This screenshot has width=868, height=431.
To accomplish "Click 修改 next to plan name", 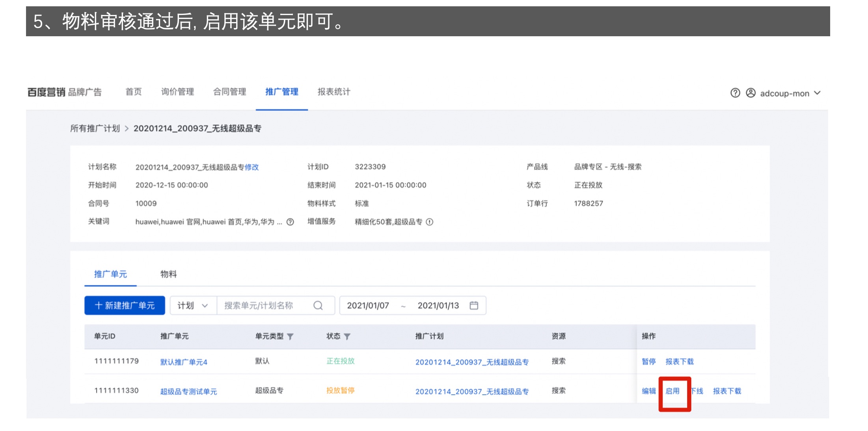I will 251,167.
